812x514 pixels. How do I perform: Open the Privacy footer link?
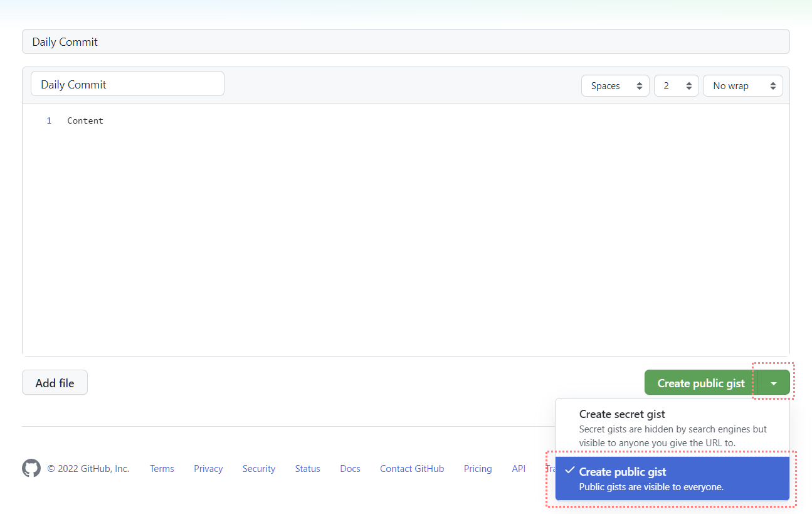[x=208, y=469]
